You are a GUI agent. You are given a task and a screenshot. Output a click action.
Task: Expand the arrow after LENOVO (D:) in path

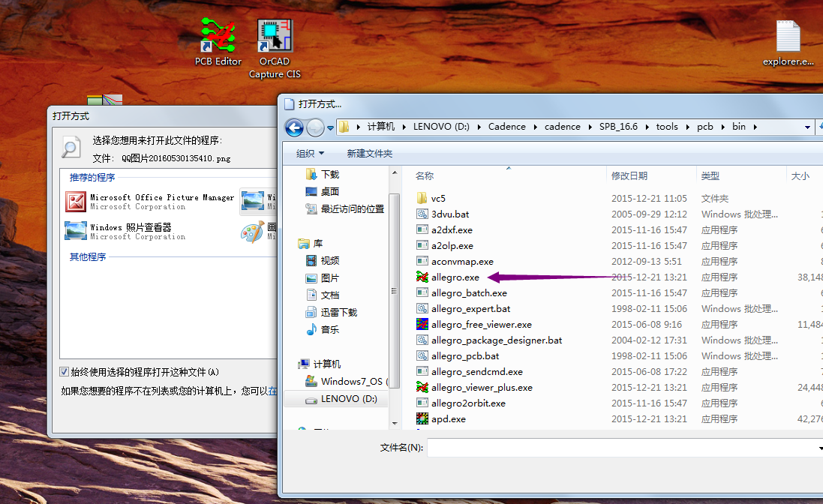pos(479,127)
